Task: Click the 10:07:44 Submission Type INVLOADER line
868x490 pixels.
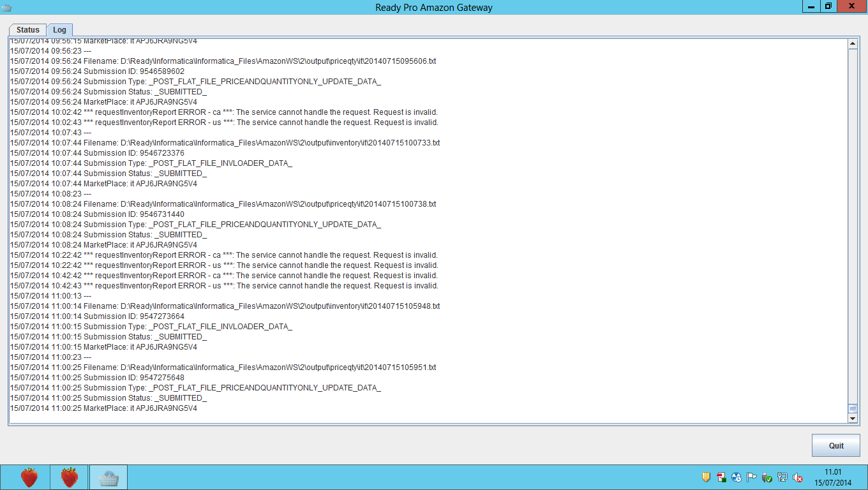Action: click(151, 163)
